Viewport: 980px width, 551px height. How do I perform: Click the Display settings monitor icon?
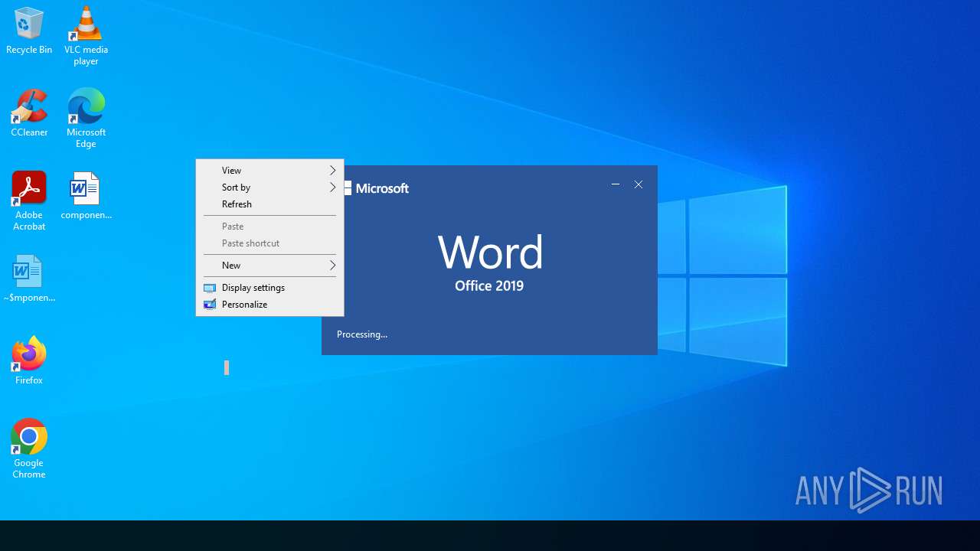210,288
